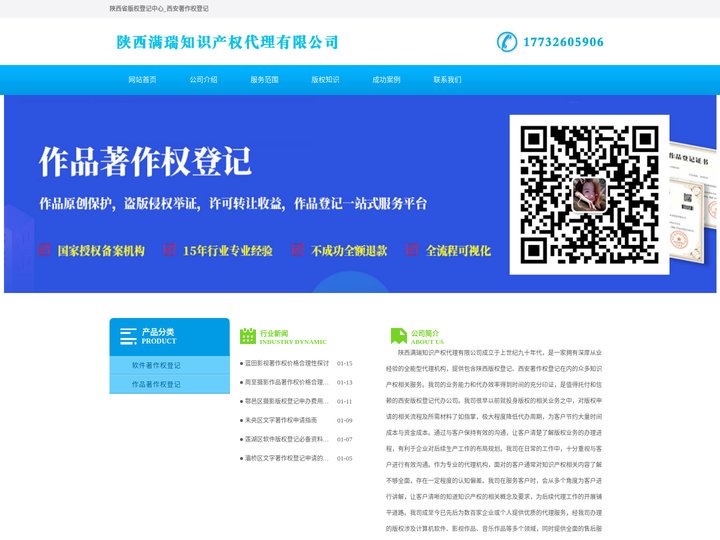Open 联系我们 navigation item
This screenshot has width=720, height=540.
click(x=447, y=79)
